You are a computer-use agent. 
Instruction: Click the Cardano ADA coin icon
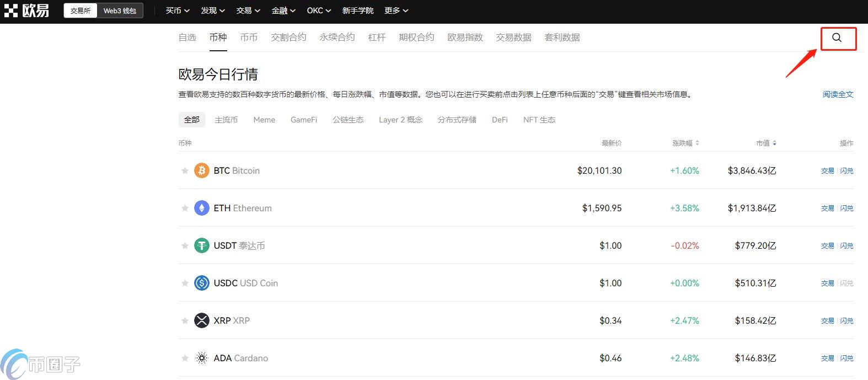[202, 358]
